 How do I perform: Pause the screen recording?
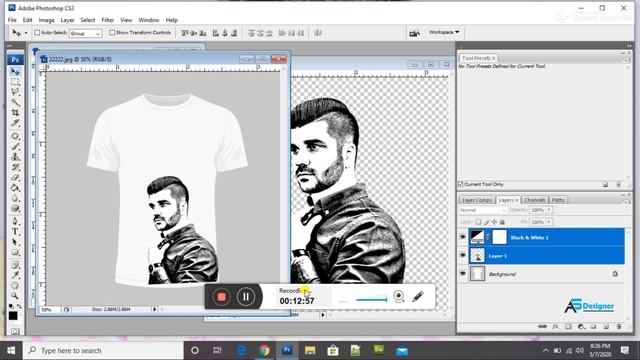(x=246, y=297)
